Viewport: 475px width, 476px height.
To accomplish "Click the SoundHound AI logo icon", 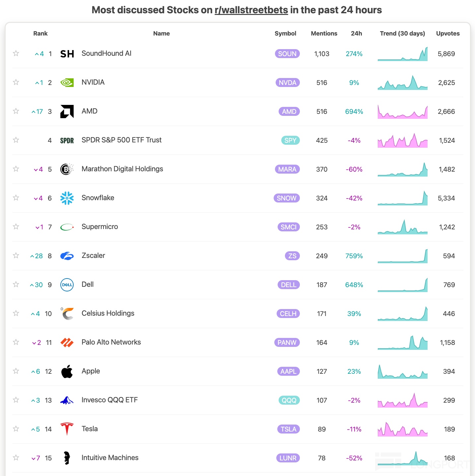I will (x=67, y=54).
